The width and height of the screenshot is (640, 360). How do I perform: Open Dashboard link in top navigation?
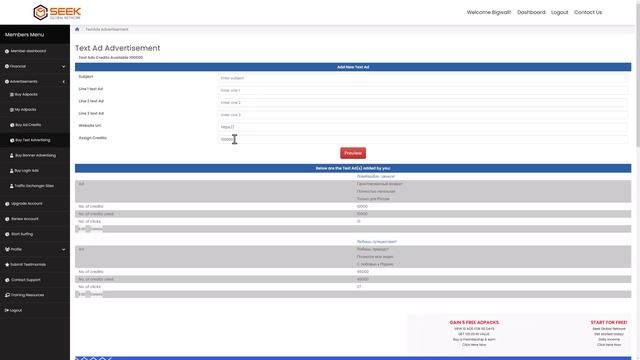coord(531,12)
